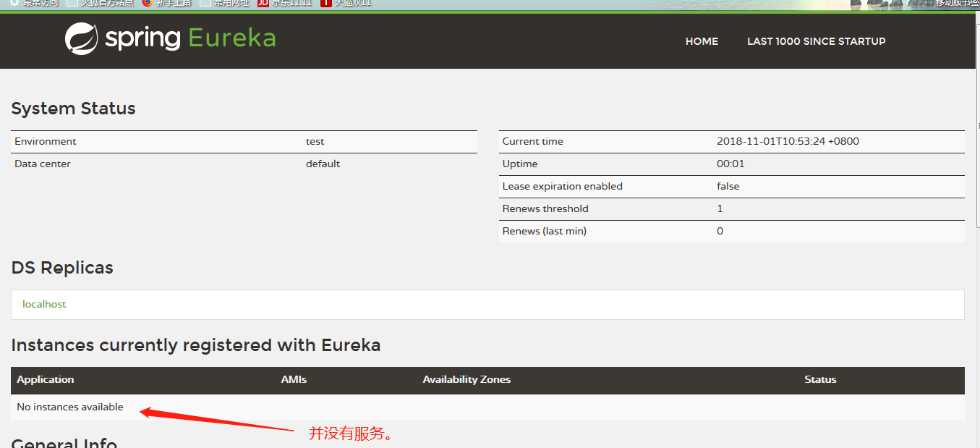Select the uptime value 00:01
This screenshot has height=448, width=980.
(730, 164)
